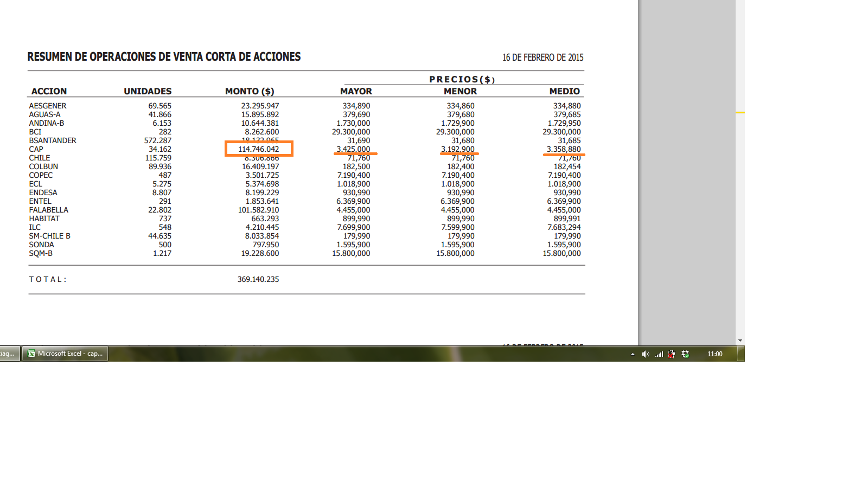Click the TOTAL label
The image size is (868, 488).
point(48,279)
